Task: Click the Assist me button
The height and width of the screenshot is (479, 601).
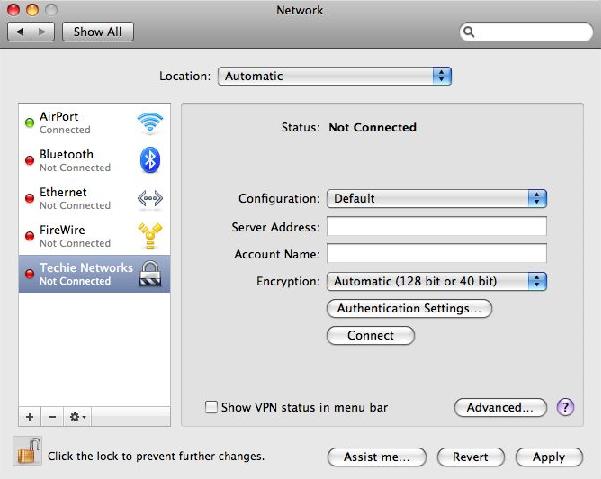Action: pos(377,457)
